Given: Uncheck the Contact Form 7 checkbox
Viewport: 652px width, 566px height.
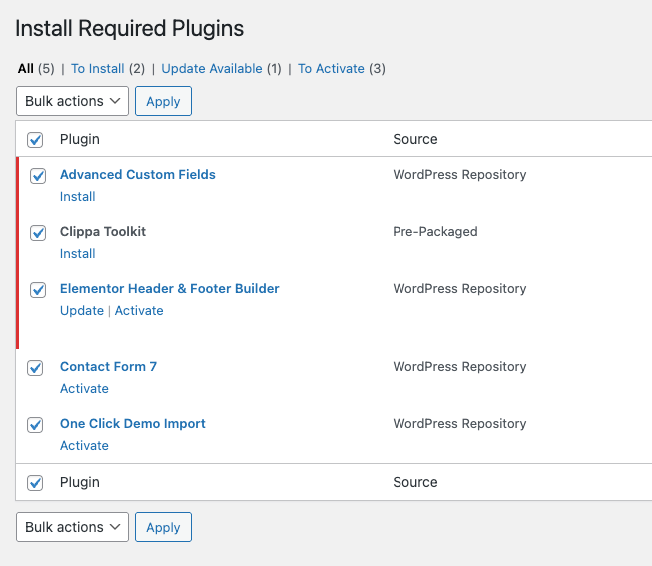Looking at the screenshot, I should pyautogui.click(x=35, y=368).
